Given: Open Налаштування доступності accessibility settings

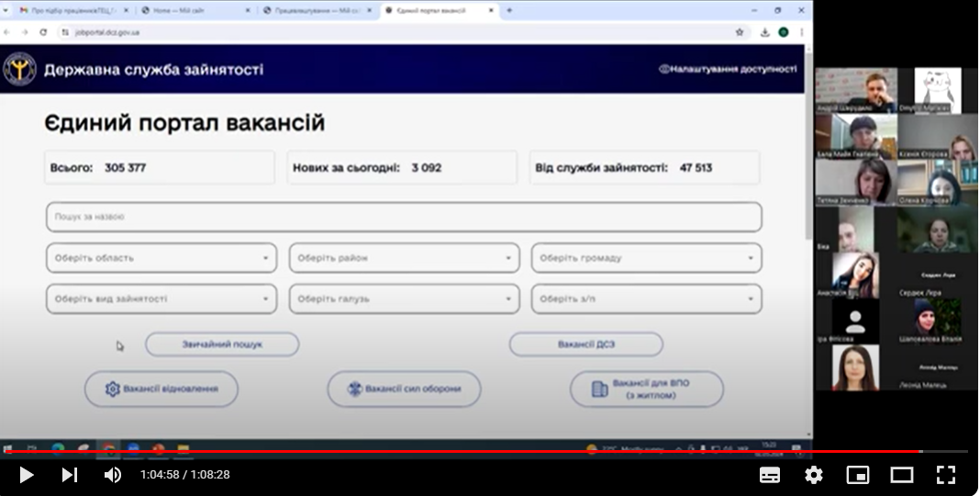Looking at the screenshot, I should [729, 69].
